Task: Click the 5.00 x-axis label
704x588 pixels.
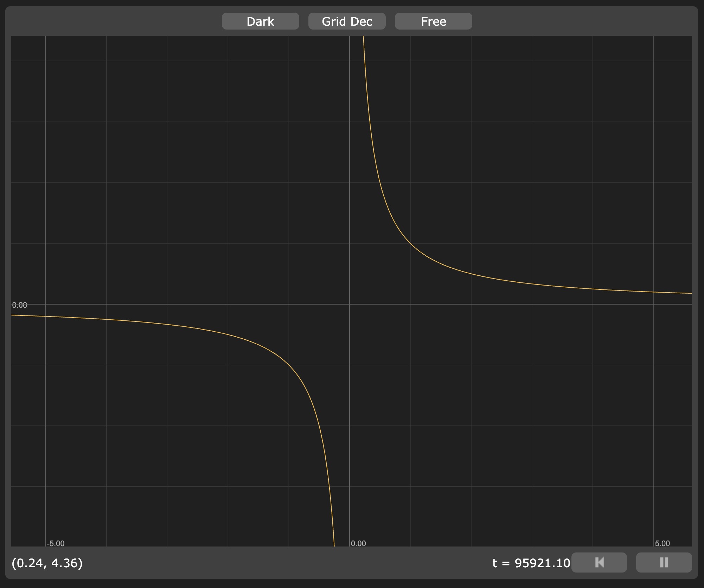Action: 662,543
